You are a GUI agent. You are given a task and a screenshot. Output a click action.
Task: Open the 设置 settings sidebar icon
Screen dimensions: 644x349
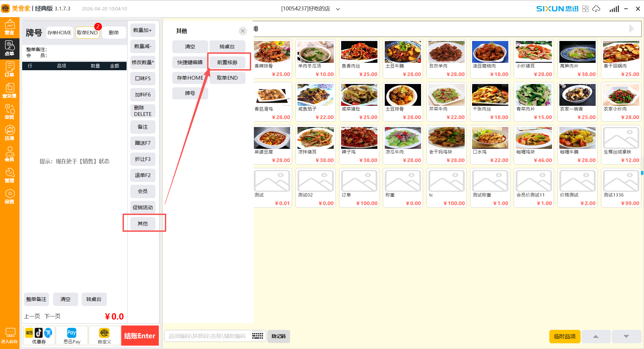9,197
